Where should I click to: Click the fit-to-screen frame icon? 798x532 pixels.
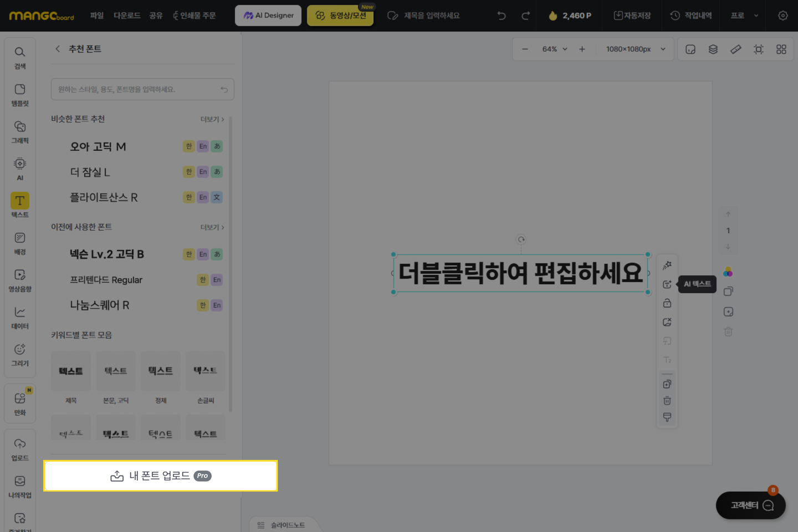pyautogui.click(x=759, y=49)
